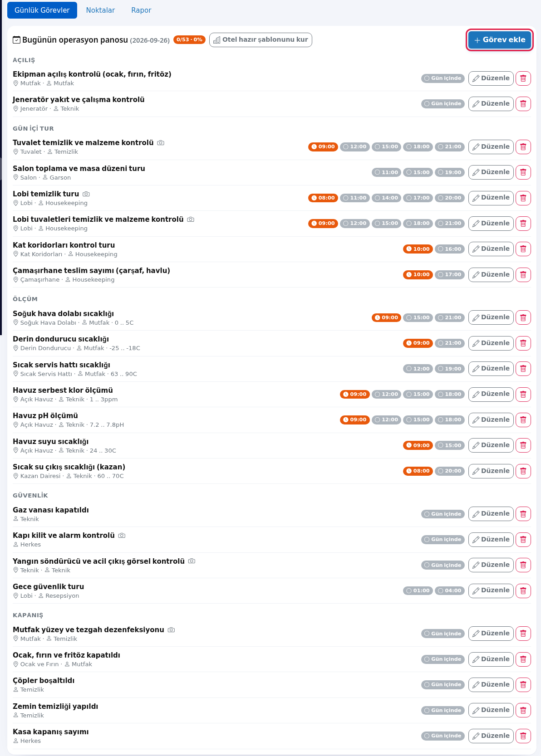This screenshot has width=541, height=756.
Task: Click the 0/53 progress badge
Action: 189,40
